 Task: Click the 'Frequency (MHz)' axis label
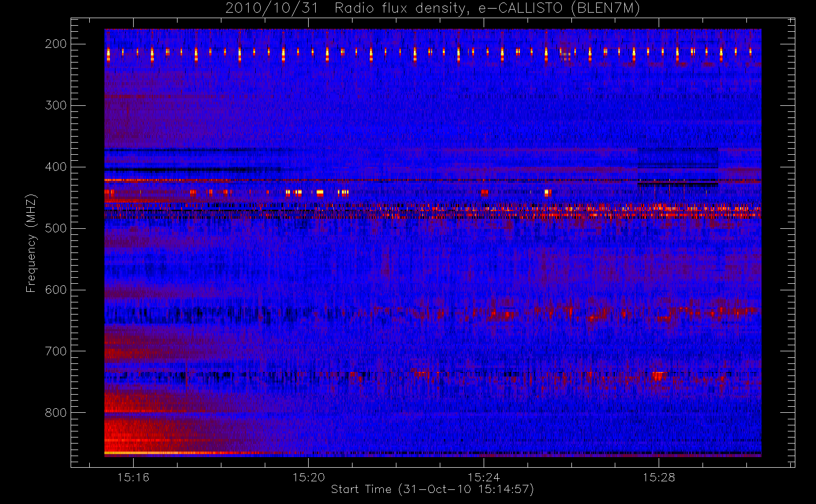pos(31,243)
